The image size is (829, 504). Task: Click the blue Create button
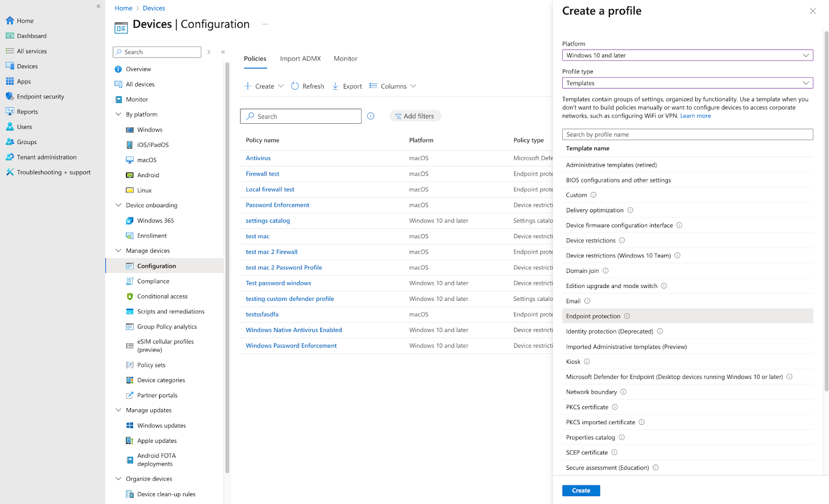581,491
